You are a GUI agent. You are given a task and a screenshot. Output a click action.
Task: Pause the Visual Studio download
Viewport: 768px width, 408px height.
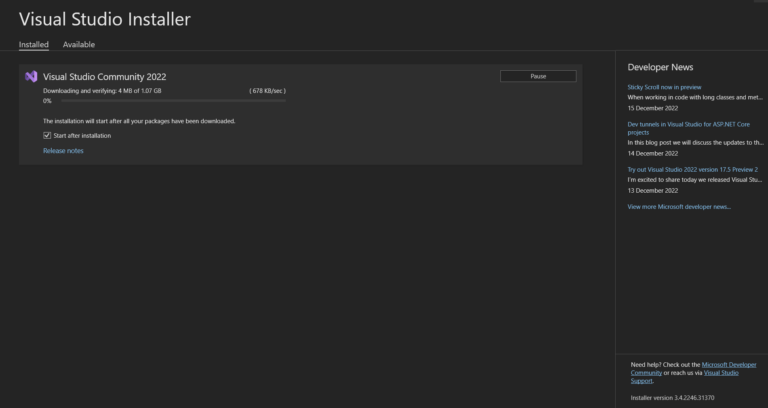click(x=538, y=76)
